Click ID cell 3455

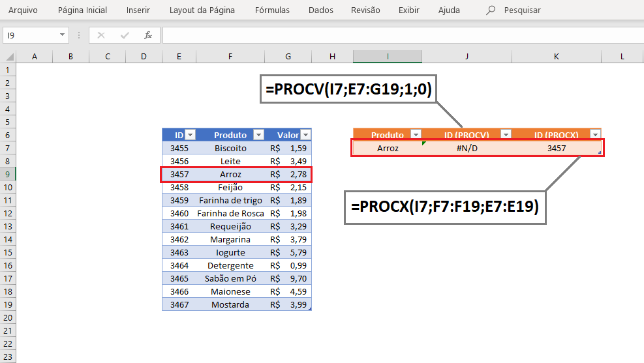click(179, 148)
